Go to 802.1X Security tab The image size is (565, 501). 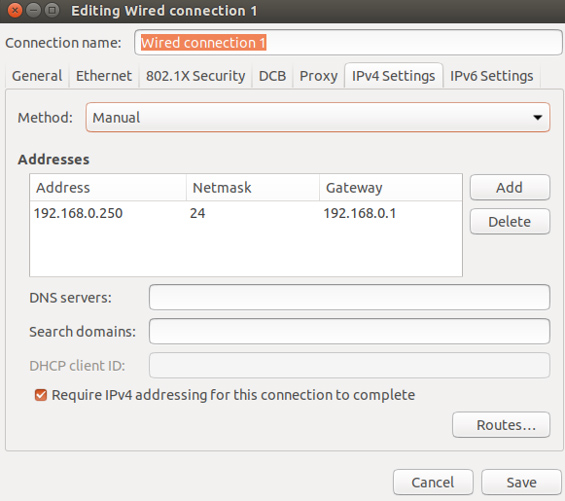(195, 76)
